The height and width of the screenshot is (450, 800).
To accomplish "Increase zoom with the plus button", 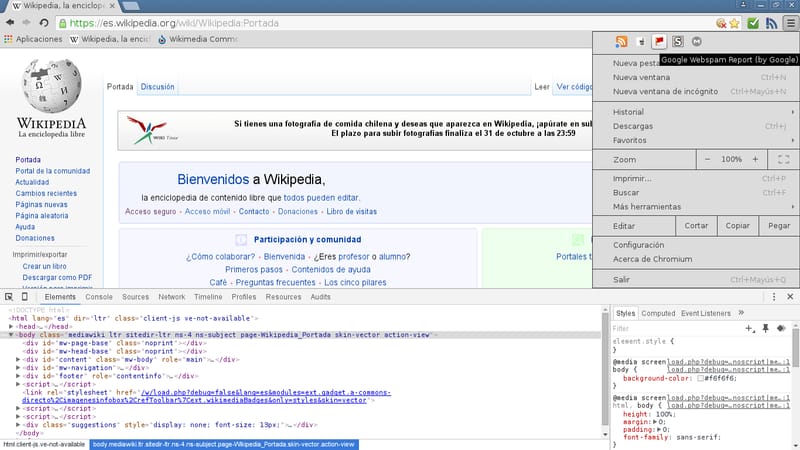I will pyautogui.click(x=755, y=159).
